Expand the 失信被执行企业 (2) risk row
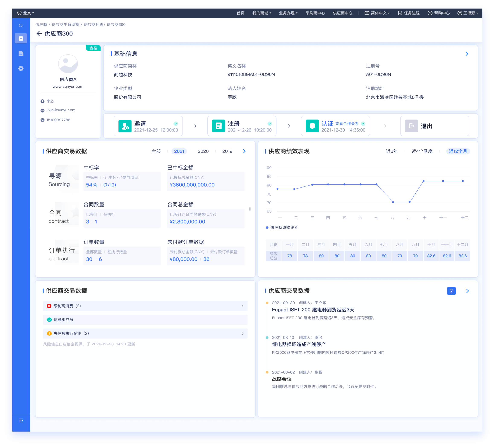Screen dimensions: 495x448 click(145, 333)
